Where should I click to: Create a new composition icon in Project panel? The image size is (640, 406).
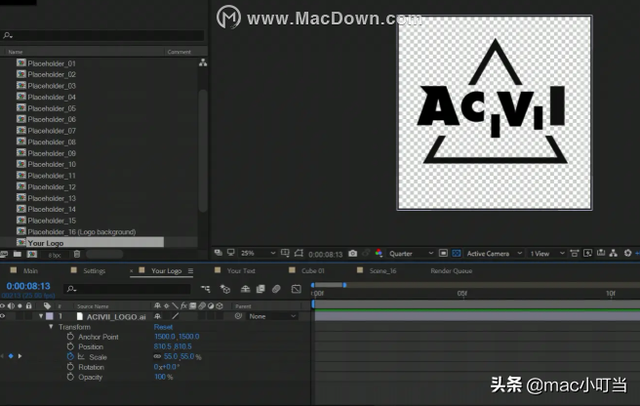click(x=32, y=254)
